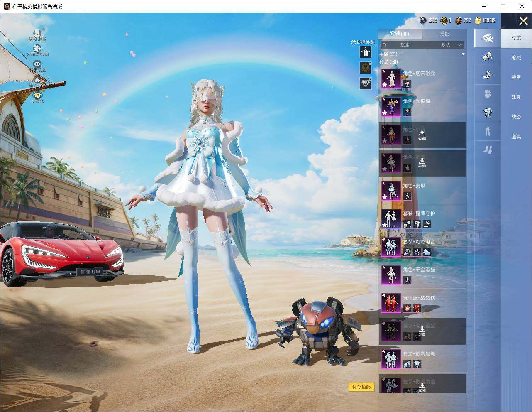Select quick-outfit hanger slot 1

click(x=366, y=52)
